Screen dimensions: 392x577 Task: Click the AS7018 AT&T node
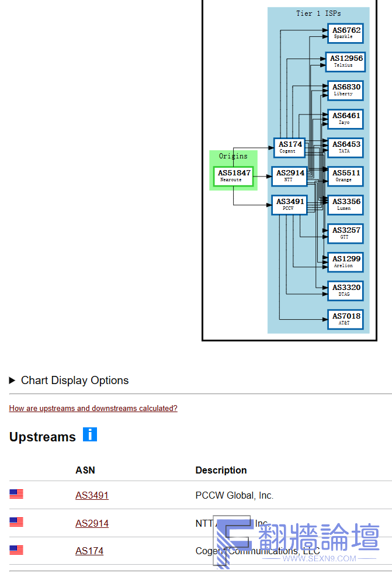click(x=346, y=319)
